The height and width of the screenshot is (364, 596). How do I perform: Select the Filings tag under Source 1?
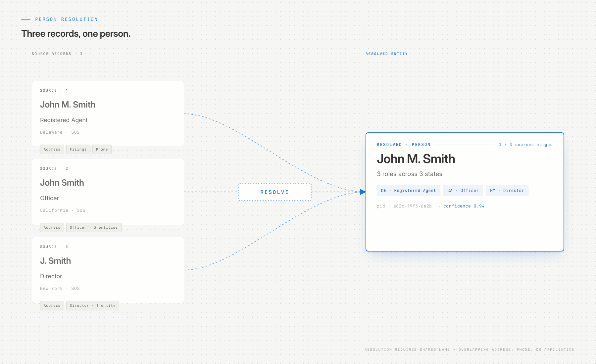tap(78, 150)
